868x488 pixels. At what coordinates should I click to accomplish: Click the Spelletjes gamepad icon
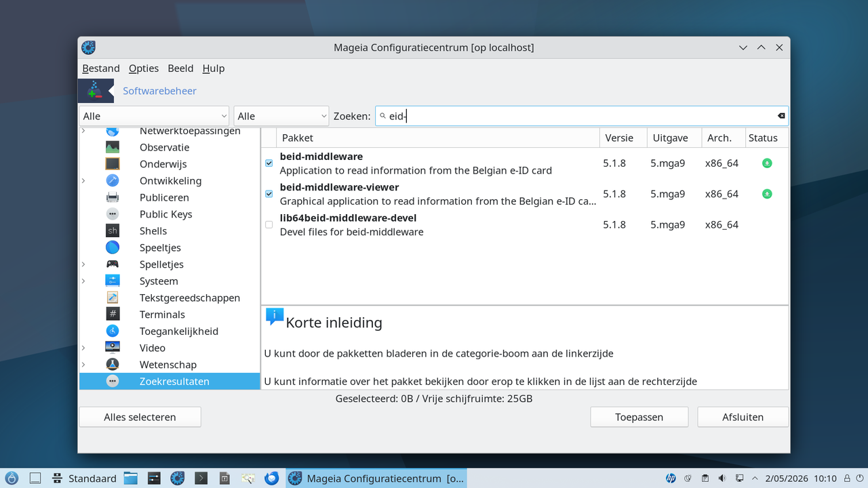pyautogui.click(x=113, y=264)
